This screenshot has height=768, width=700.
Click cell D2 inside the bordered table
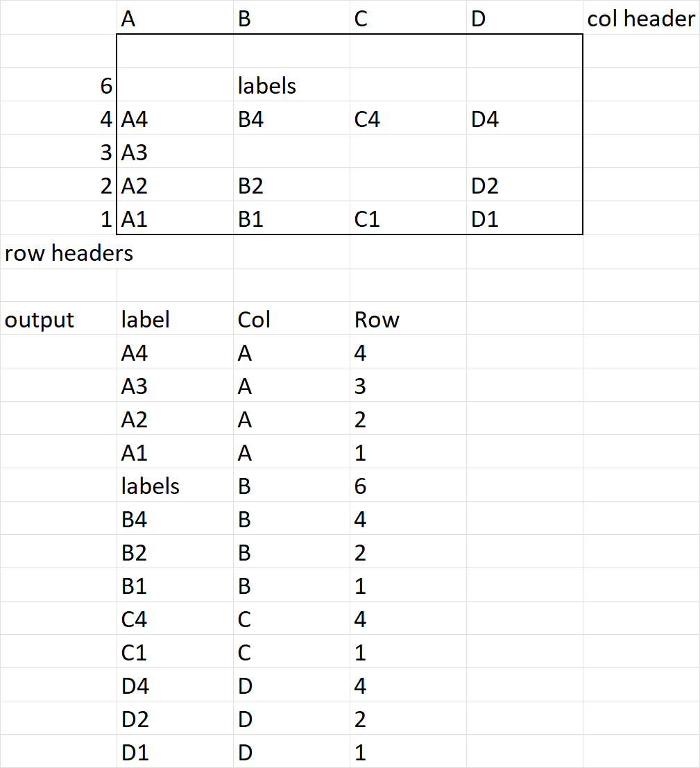coord(484,186)
